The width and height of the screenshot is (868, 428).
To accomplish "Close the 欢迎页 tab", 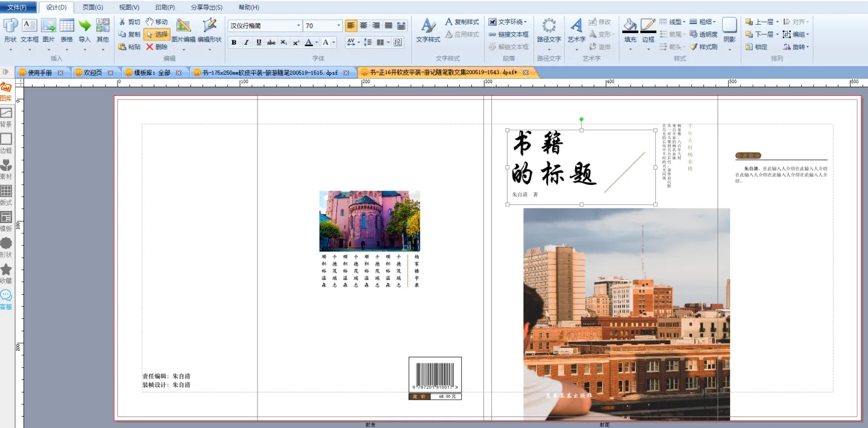I will click(110, 72).
